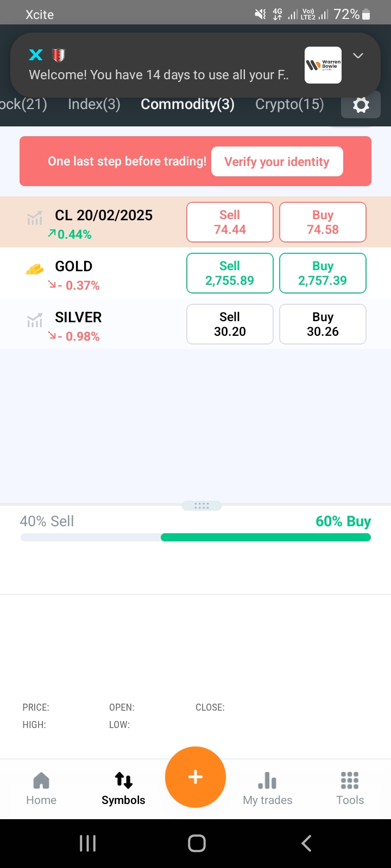Open the Tools grid icon
The height and width of the screenshot is (868, 391).
(x=350, y=788)
